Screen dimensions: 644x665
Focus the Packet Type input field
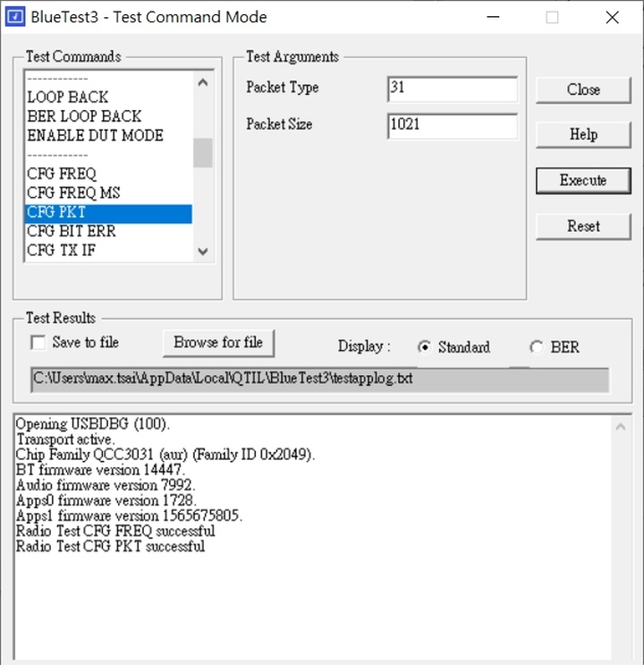pyautogui.click(x=453, y=89)
